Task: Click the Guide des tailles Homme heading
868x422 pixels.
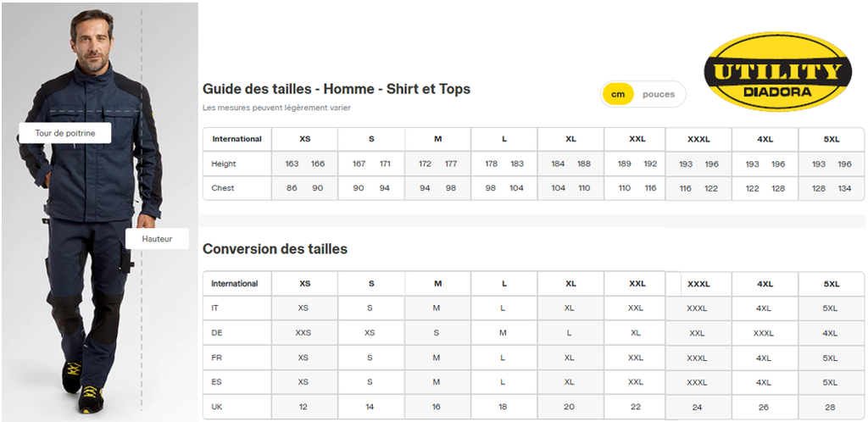Action: coord(336,89)
